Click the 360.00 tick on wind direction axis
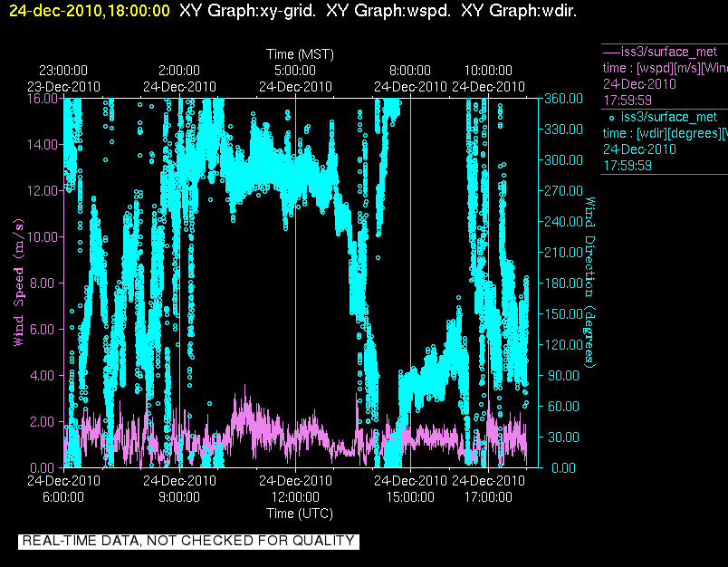 coord(563,99)
